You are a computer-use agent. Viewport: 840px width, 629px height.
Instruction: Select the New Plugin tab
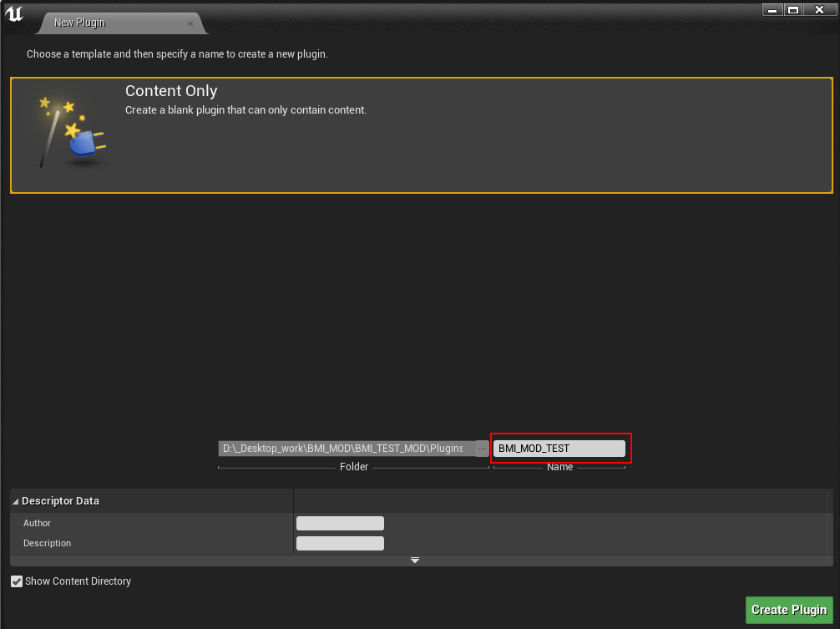coord(121,23)
